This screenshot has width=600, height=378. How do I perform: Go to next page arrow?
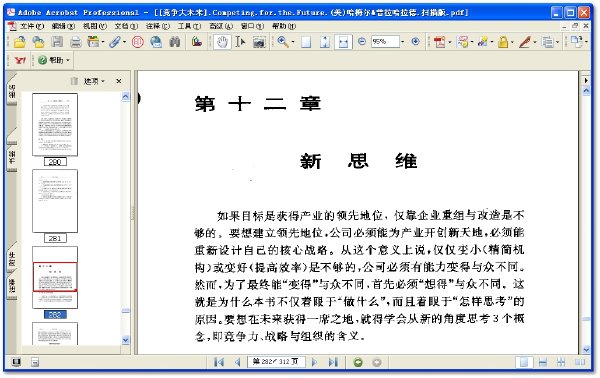(x=315, y=362)
